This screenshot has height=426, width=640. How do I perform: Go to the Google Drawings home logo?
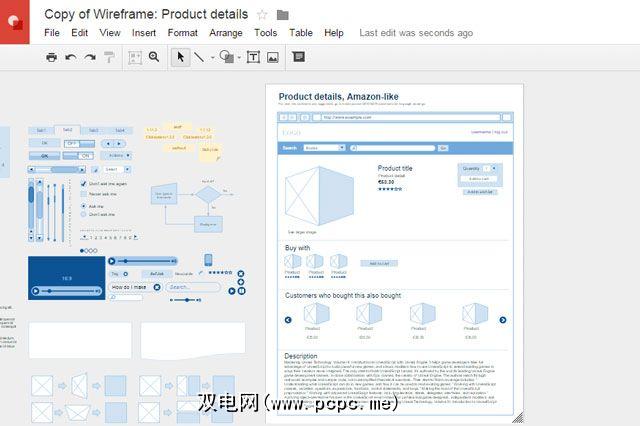pos(15,22)
